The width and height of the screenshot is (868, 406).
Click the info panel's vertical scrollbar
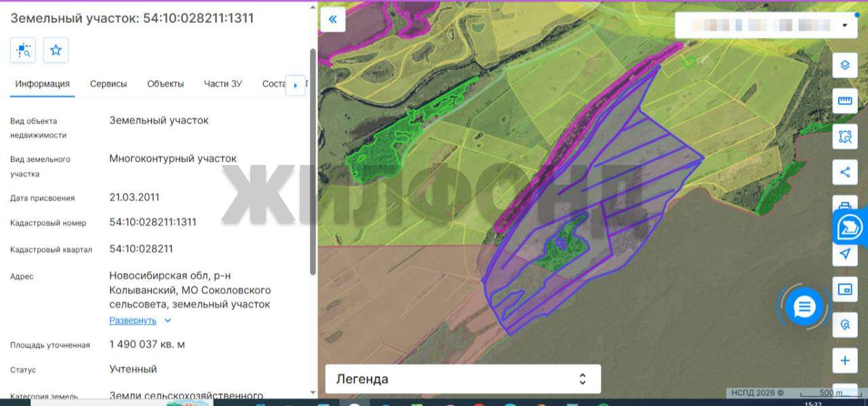click(x=313, y=162)
